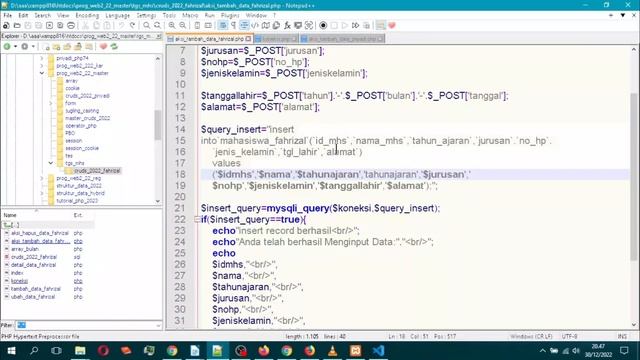Click the Windows (CR LF) status bar entry
Screen dimensions: 640x360
click(531, 336)
